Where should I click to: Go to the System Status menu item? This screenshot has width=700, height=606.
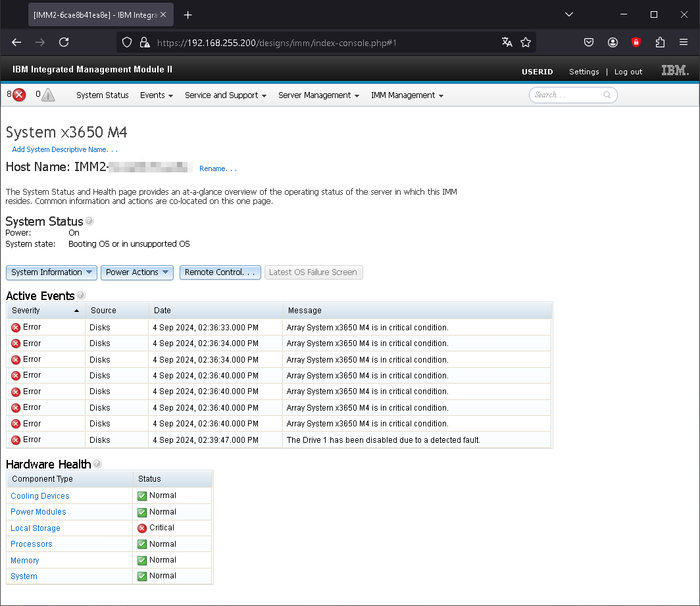tap(103, 95)
